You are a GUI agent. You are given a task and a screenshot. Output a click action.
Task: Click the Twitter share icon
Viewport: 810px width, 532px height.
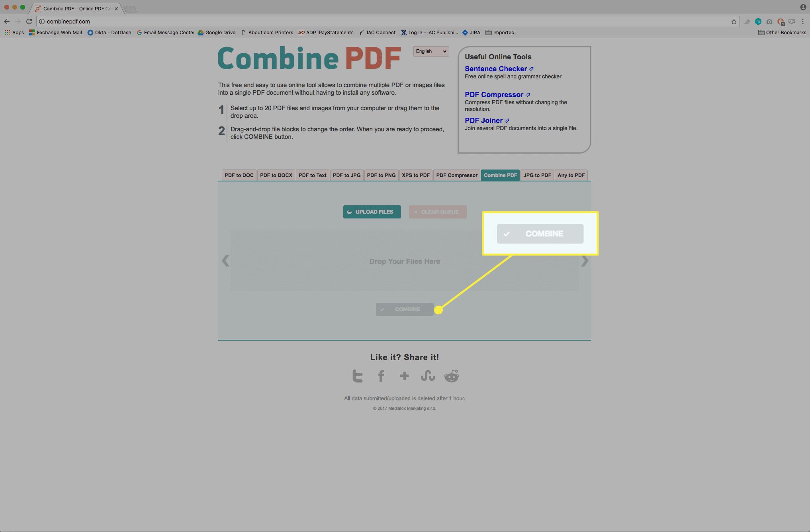point(357,375)
